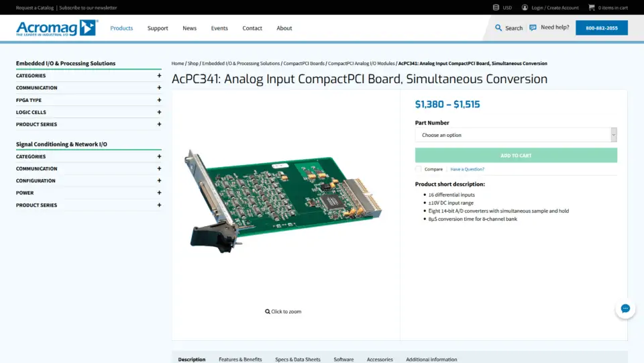Click Shop breadcrumb link

[193, 63]
